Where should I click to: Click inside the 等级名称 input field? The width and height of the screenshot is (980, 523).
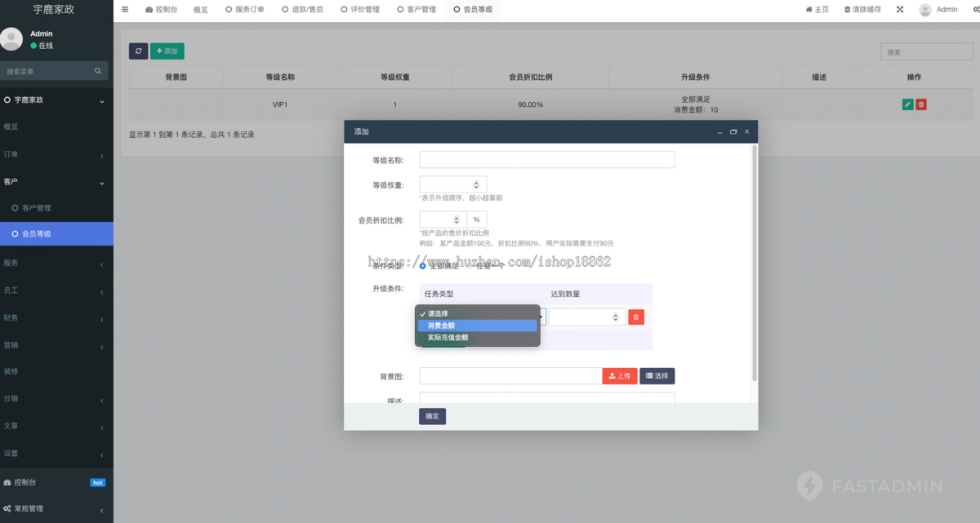pyautogui.click(x=546, y=159)
